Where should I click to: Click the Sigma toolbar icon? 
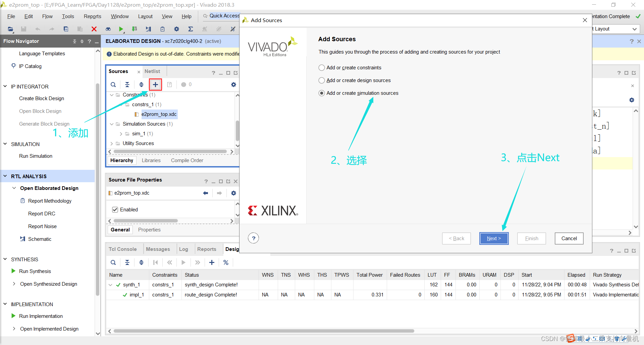(x=191, y=29)
